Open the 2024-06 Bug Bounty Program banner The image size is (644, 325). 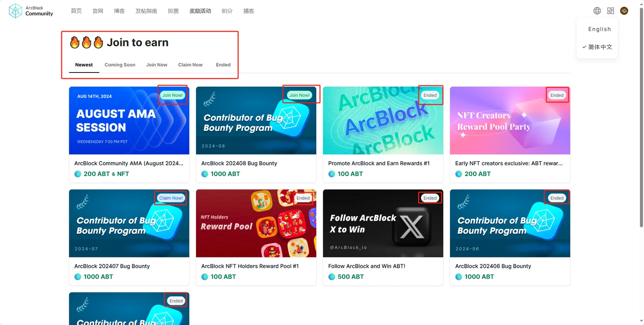[510, 223]
